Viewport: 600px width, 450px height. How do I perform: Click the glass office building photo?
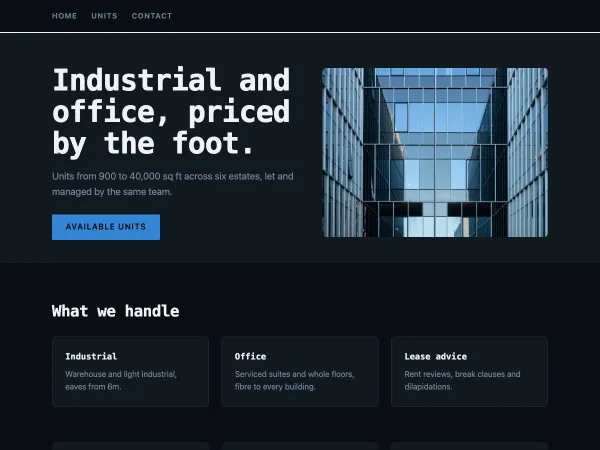click(x=435, y=152)
